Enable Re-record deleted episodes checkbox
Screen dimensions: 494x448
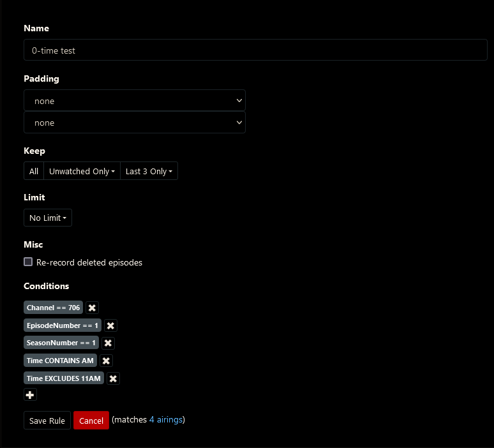[x=28, y=262]
